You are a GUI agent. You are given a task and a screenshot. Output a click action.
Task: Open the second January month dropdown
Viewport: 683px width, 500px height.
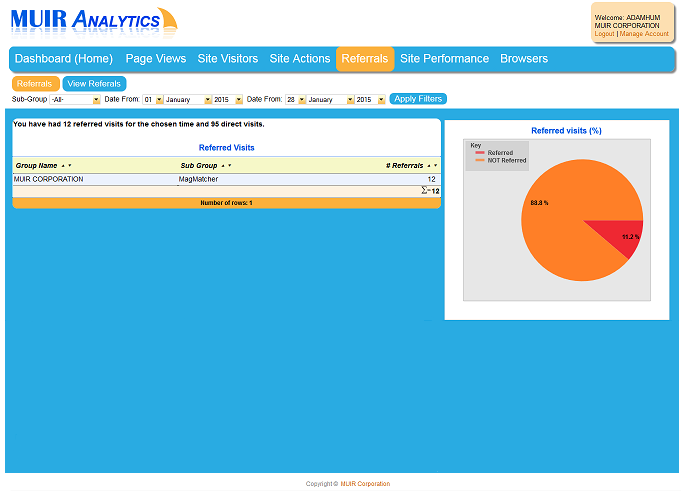point(330,100)
